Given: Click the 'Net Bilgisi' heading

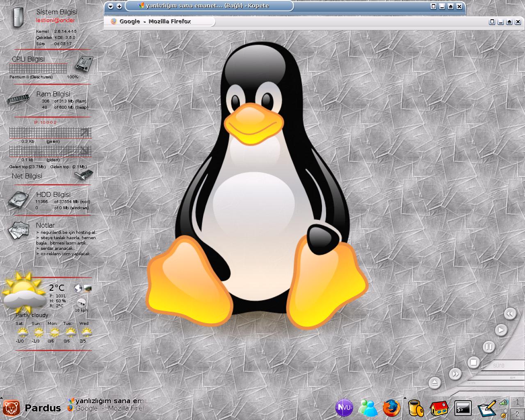Looking at the screenshot, I should pos(27,176).
